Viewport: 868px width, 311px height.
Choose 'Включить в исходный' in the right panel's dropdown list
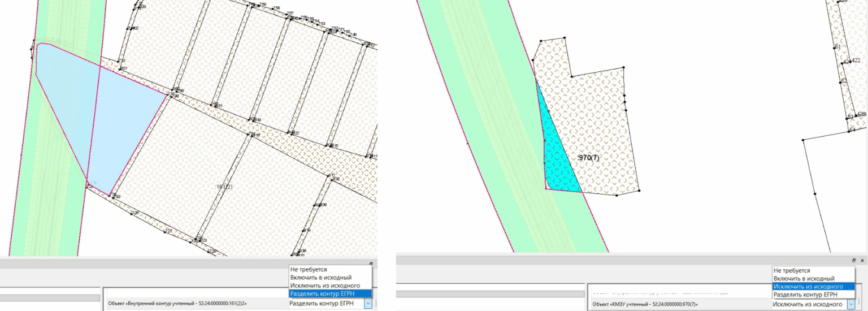coord(814,278)
